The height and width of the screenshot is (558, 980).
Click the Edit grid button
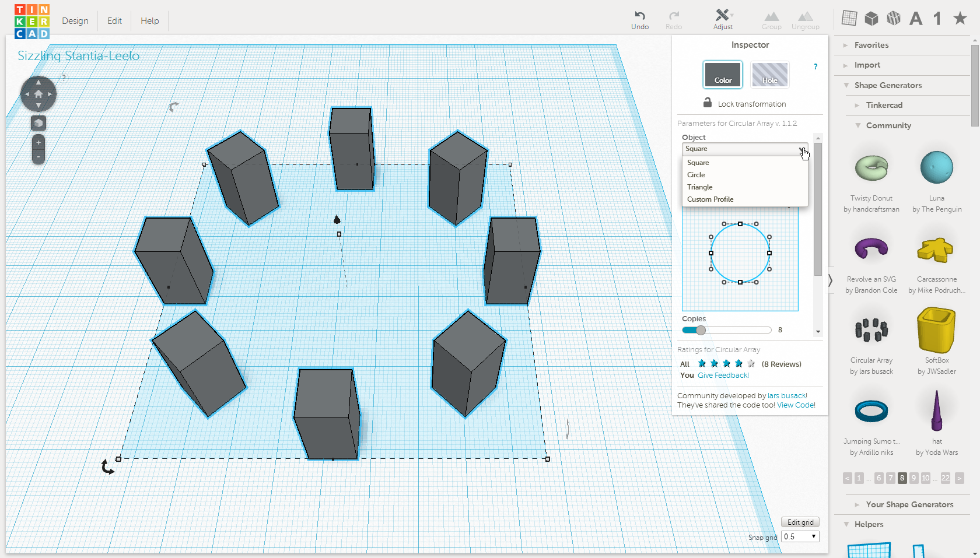pyautogui.click(x=800, y=522)
